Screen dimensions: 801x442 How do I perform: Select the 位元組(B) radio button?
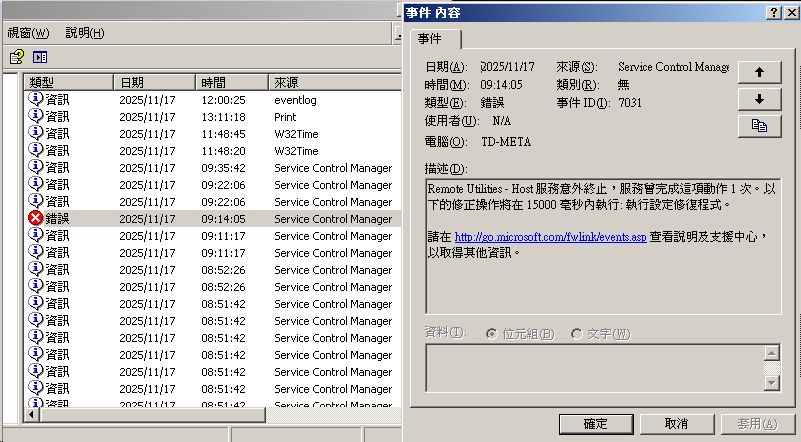(491, 334)
